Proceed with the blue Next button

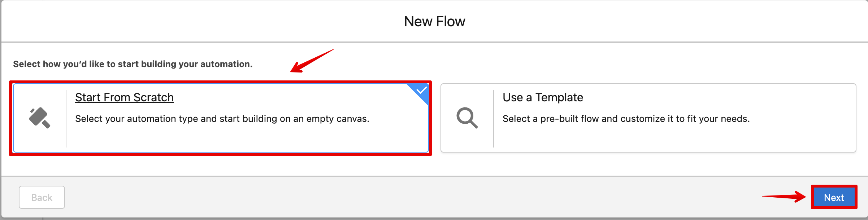(834, 197)
